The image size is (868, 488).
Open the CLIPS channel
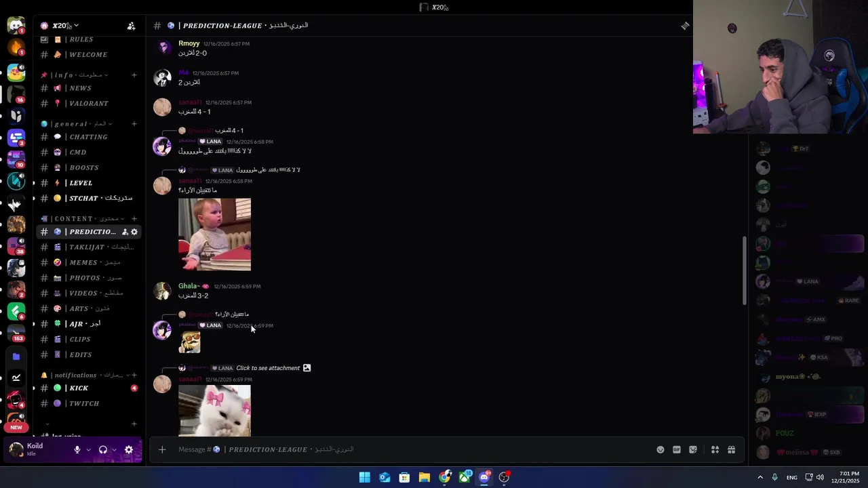[x=88, y=339]
